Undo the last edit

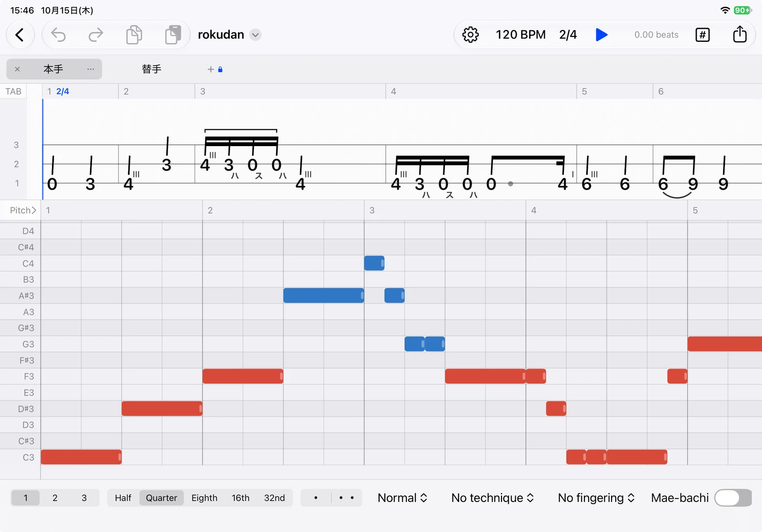click(x=58, y=35)
